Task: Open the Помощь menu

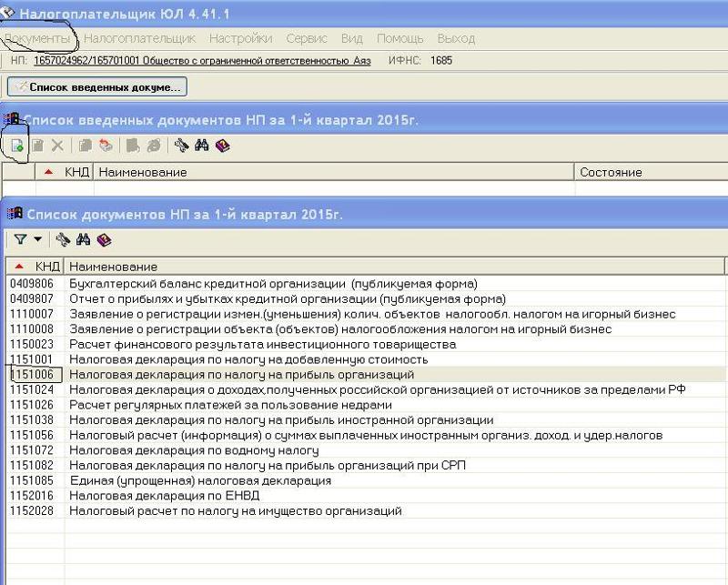Action: [399, 38]
